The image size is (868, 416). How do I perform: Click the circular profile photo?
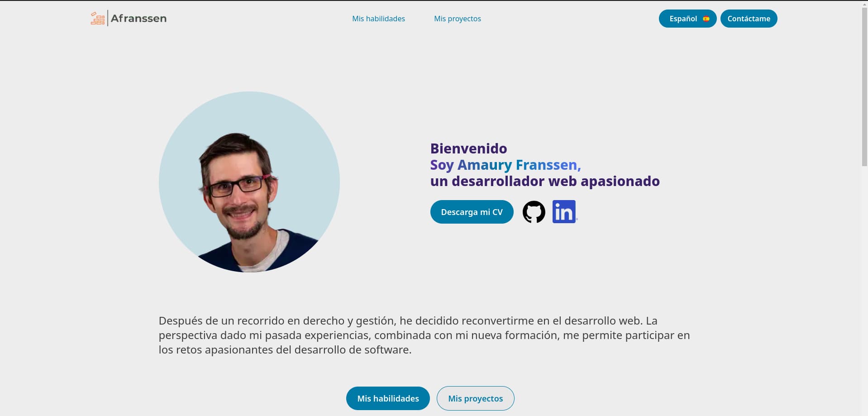point(249,182)
